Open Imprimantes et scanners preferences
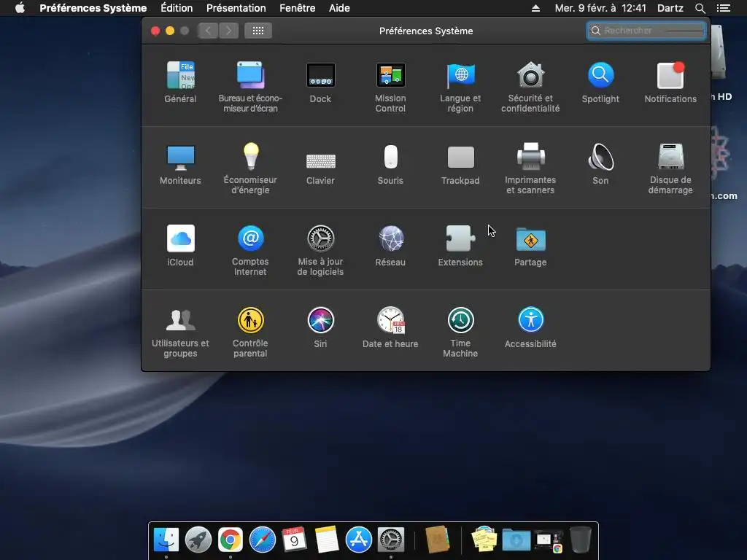Image resolution: width=747 pixels, height=560 pixels. [x=530, y=168]
